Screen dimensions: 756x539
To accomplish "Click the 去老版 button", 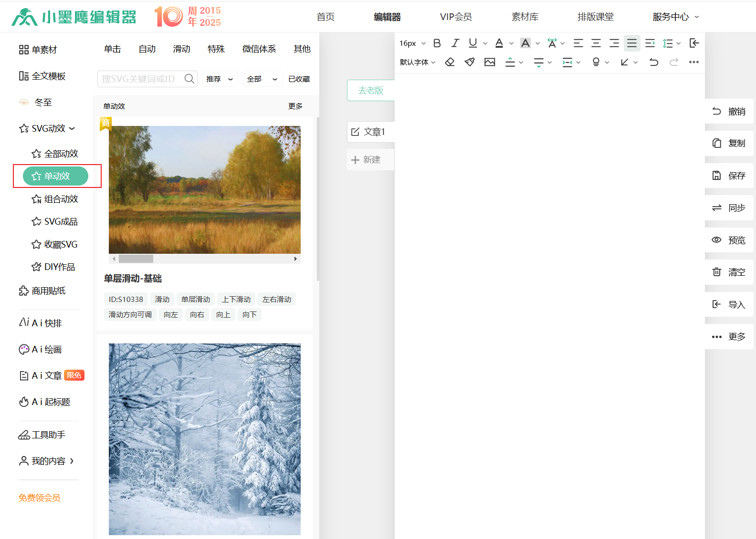I will (x=371, y=90).
